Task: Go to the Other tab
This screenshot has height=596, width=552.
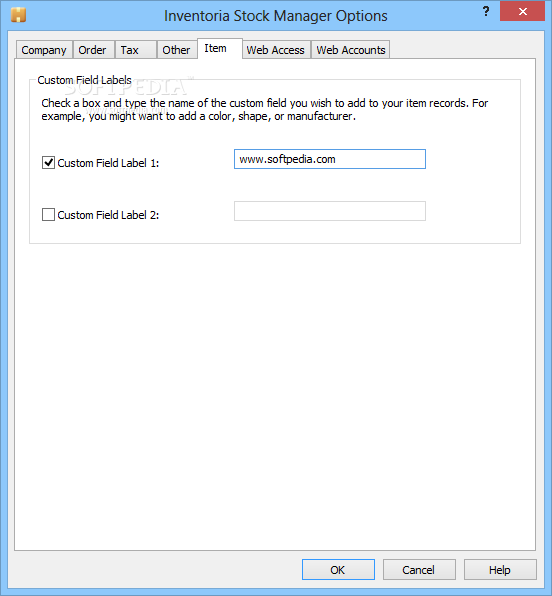Action: 177,50
